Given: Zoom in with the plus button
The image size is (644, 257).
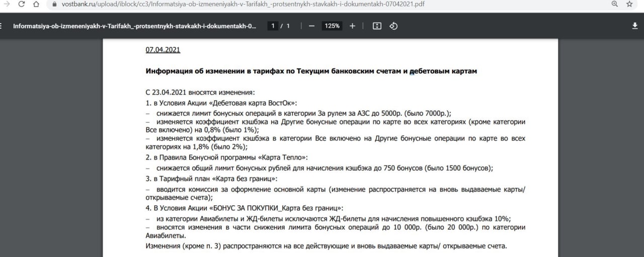Looking at the screenshot, I should click(x=352, y=26).
